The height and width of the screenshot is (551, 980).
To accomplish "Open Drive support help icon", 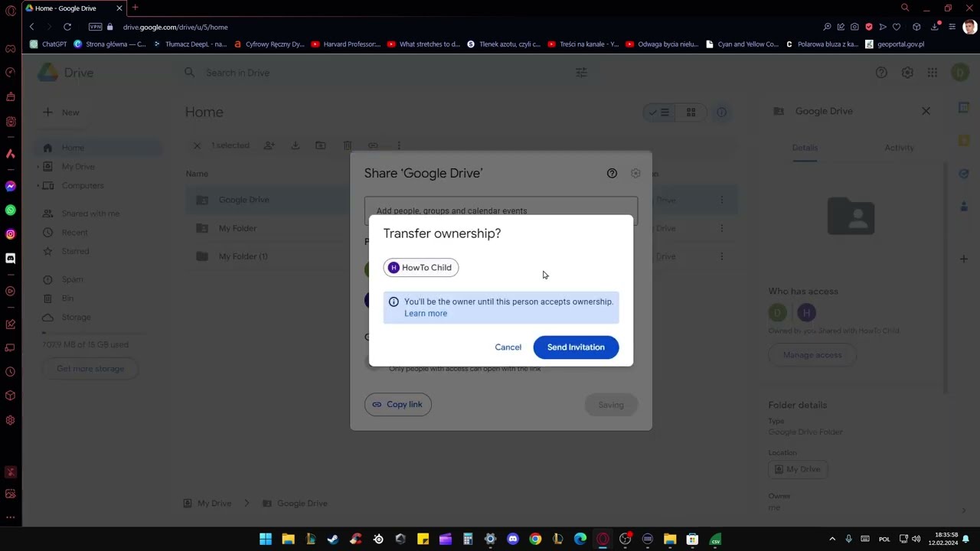I will (881, 73).
